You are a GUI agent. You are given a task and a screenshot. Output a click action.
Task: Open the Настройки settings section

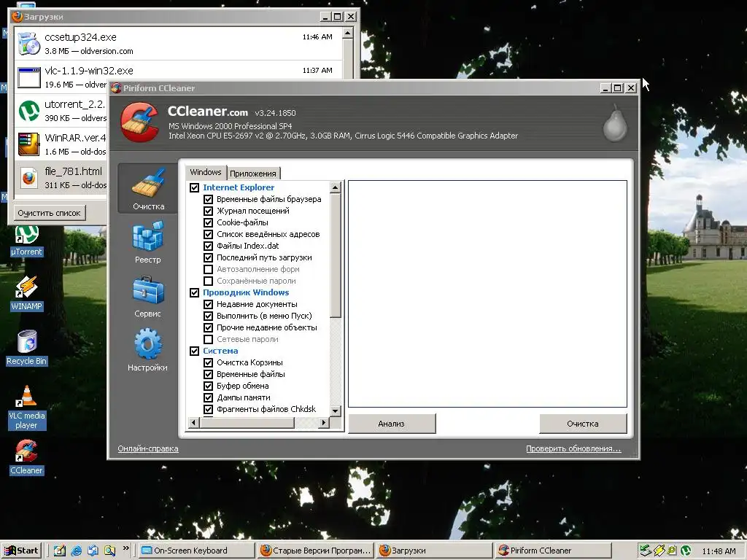pyautogui.click(x=148, y=349)
